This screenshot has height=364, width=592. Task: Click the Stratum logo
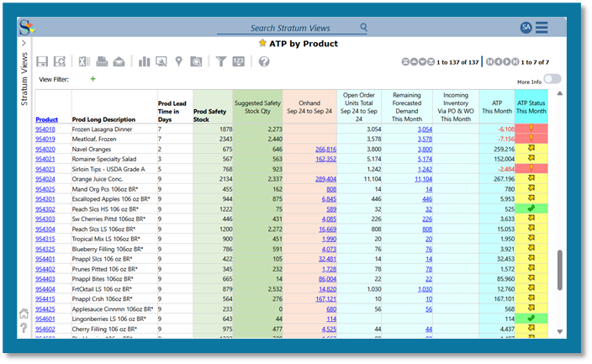[27, 27]
